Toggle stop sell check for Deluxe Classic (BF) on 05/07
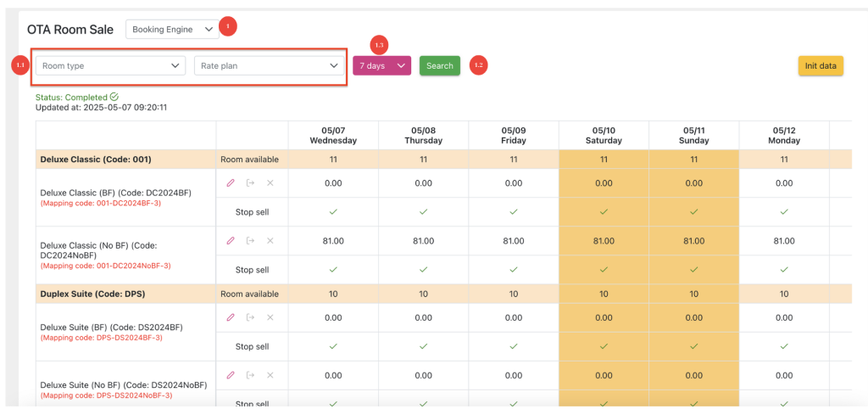The width and height of the screenshot is (868, 409). click(x=333, y=212)
